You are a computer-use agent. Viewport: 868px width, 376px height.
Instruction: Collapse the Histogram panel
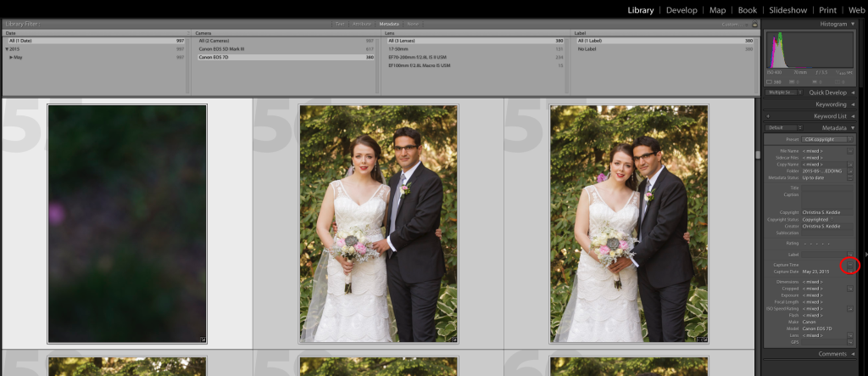[853, 24]
